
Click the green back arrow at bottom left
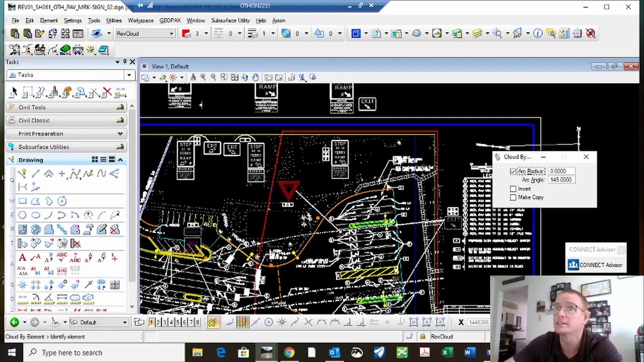coord(14,322)
